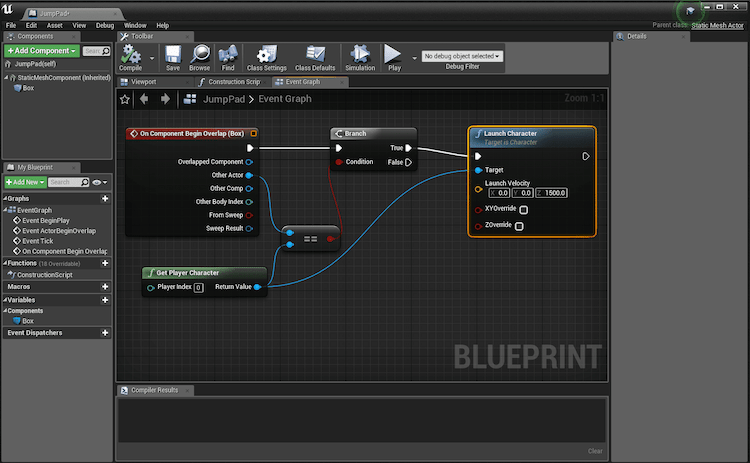Play the level in editor
The image size is (750, 463).
point(394,57)
